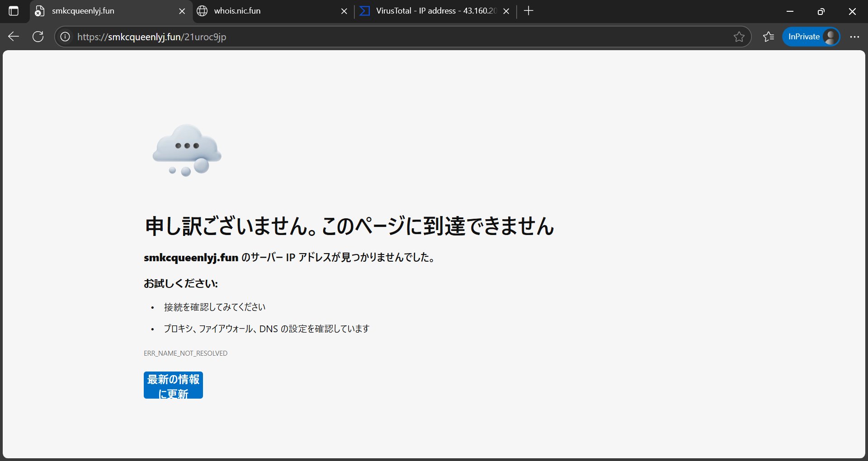Screen dimensions: 868x461
Task: Switch to the VirusTotal IP address tab
Action: [x=435, y=11]
